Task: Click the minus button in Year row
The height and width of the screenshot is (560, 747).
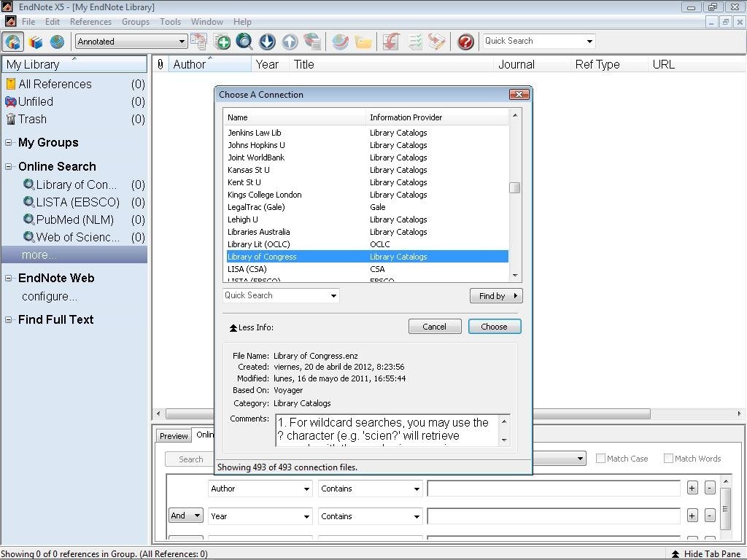Action: (710, 516)
